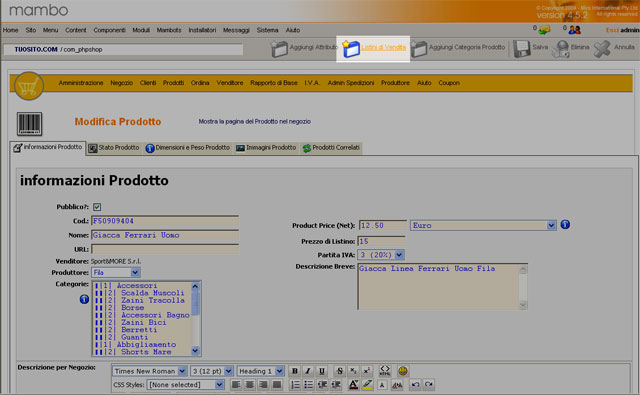Image resolution: width=640 pixels, height=395 pixels.
Task: Open the text color picker
Action: tap(353, 384)
